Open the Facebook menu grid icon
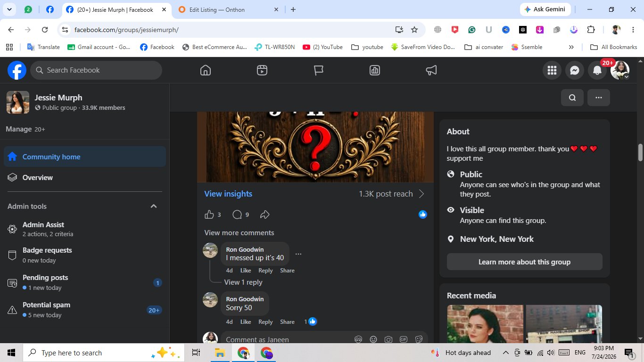 pyautogui.click(x=552, y=70)
